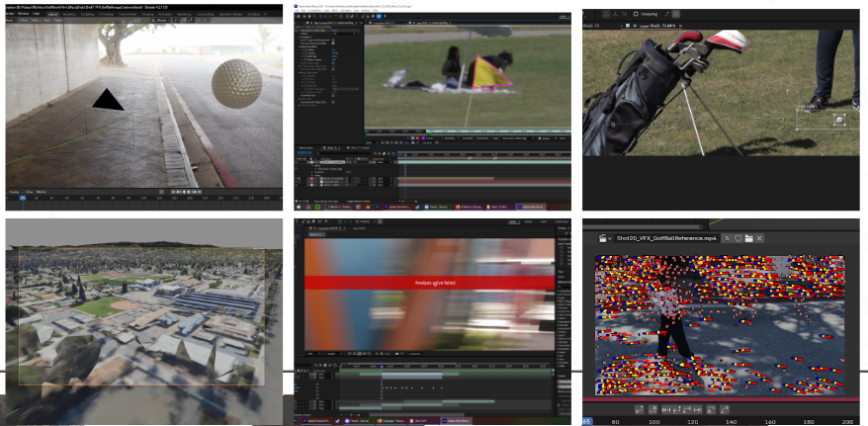Click the user count 5 button beside the clip name
868x426 pixels.
(726, 238)
